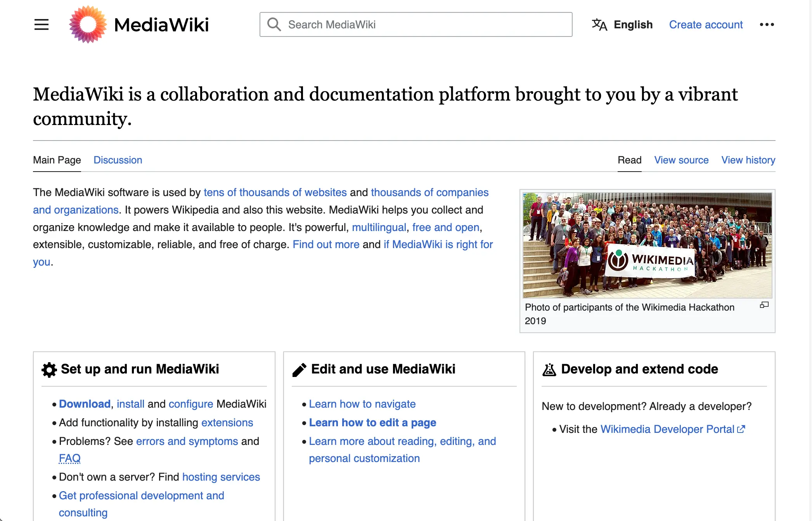This screenshot has width=812, height=521.
Task: Click the magnifying glass search icon
Action: (x=274, y=24)
